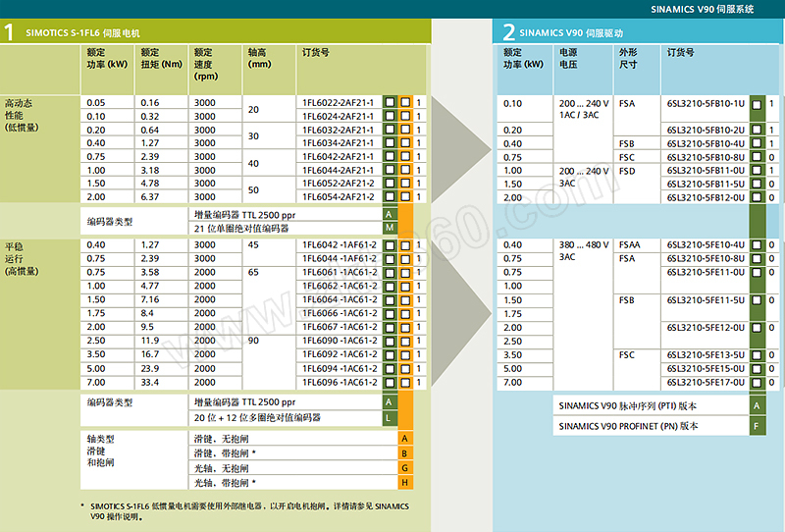
Task: Click order number 1FL6042-2AF21-1
Action: pos(338,156)
